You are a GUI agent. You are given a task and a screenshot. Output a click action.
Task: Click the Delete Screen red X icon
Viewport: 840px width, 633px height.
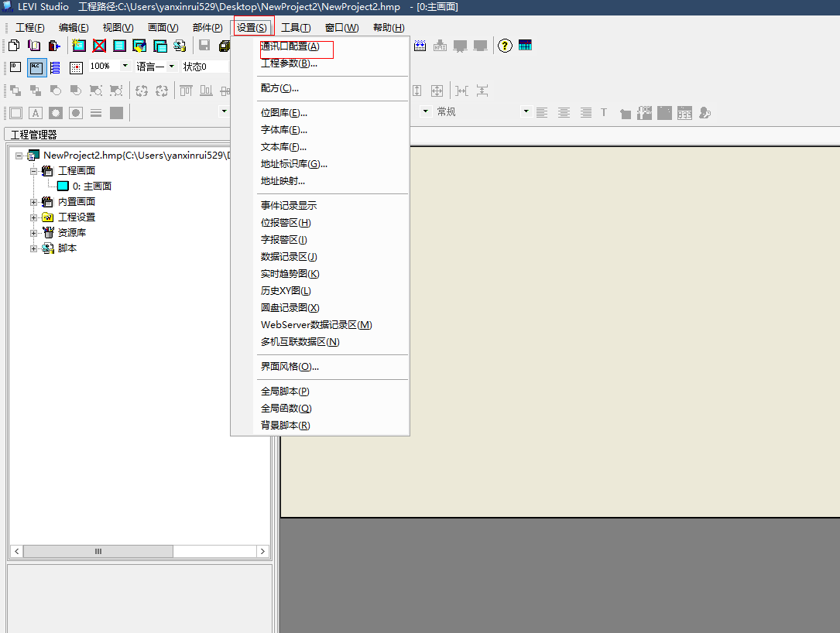pos(99,46)
